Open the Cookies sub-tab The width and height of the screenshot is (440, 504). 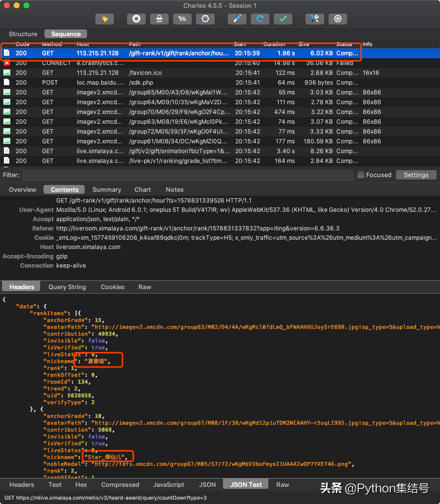click(112, 287)
